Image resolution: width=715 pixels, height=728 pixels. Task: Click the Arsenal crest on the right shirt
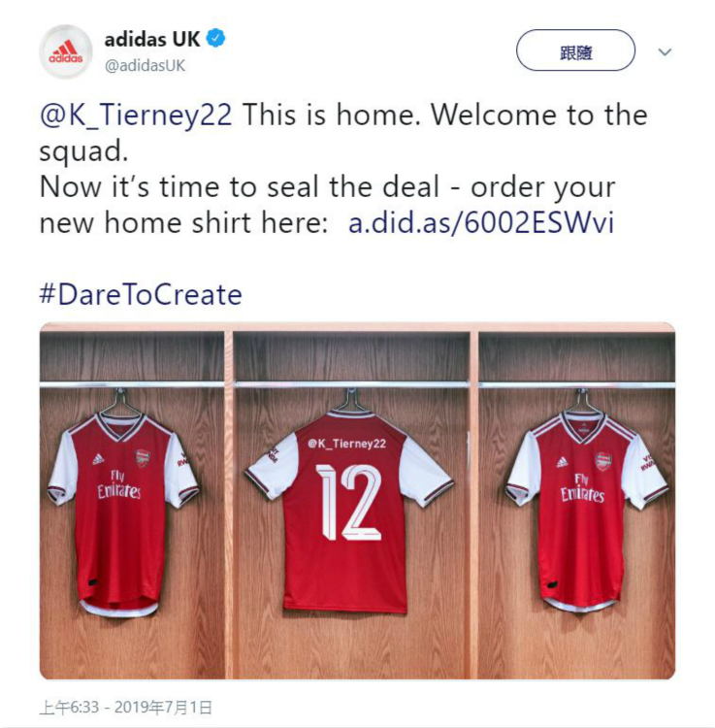603,461
